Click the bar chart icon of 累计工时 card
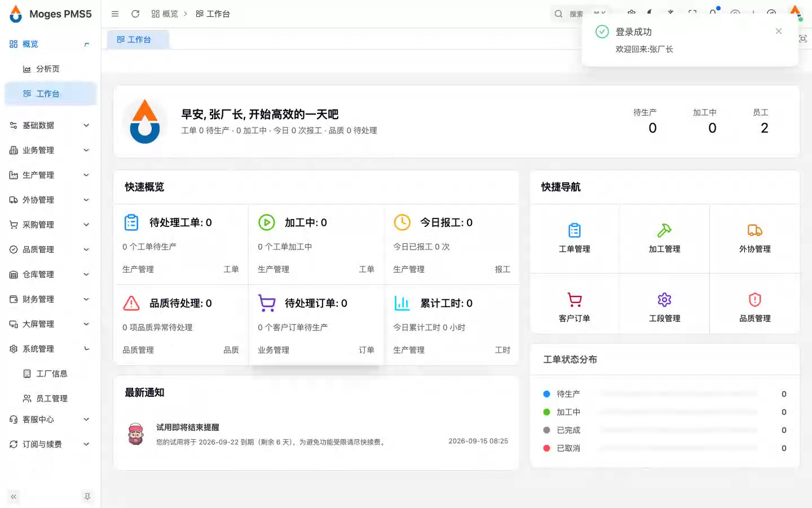The height and width of the screenshot is (508, 812). click(x=402, y=303)
